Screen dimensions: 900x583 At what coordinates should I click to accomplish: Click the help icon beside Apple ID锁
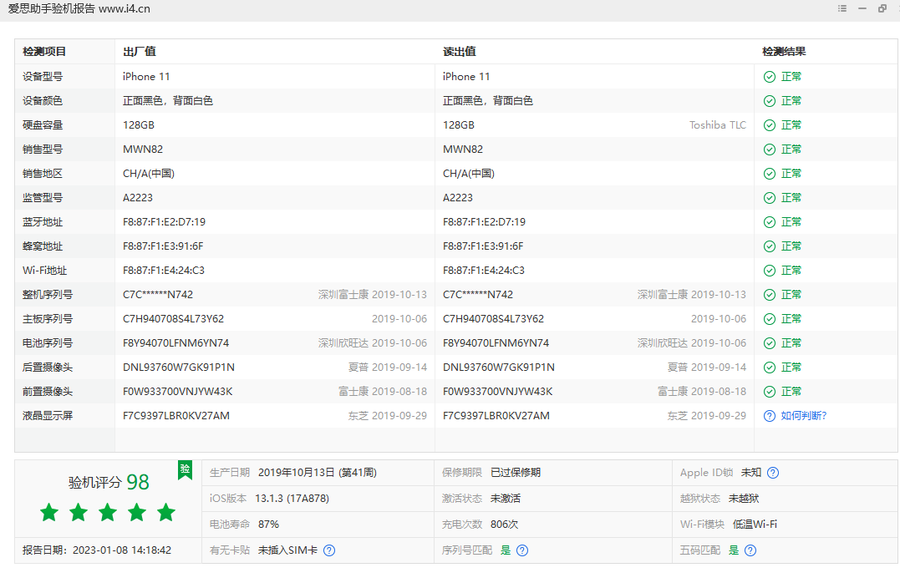[773, 473]
